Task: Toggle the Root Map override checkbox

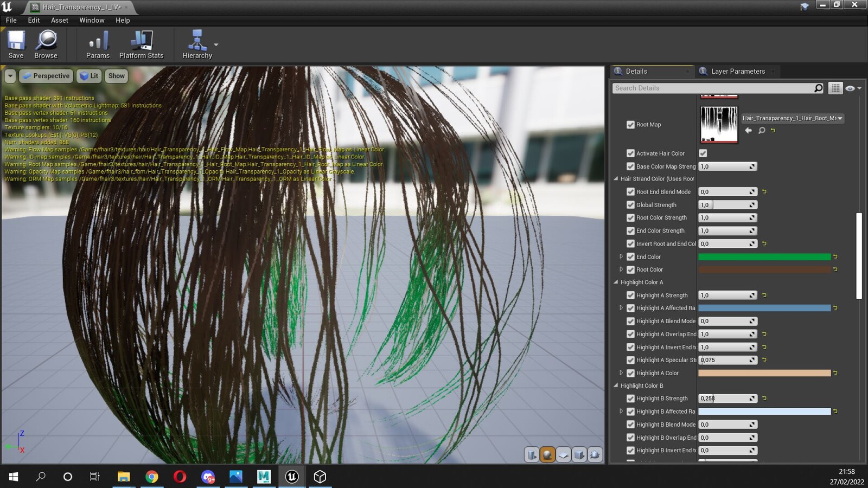Action: pos(630,125)
